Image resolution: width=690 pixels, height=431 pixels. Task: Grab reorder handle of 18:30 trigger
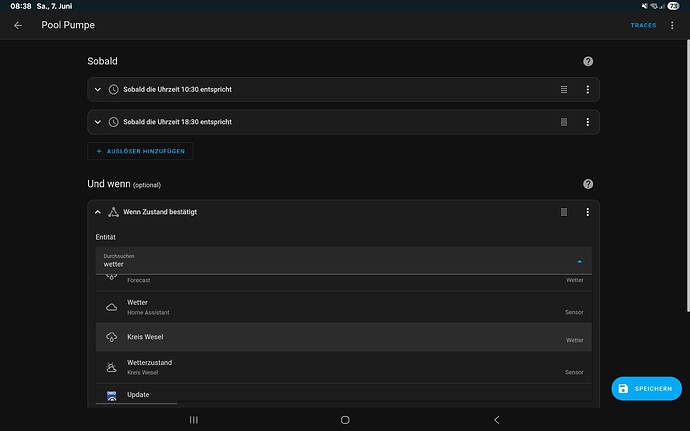[x=564, y=122]
